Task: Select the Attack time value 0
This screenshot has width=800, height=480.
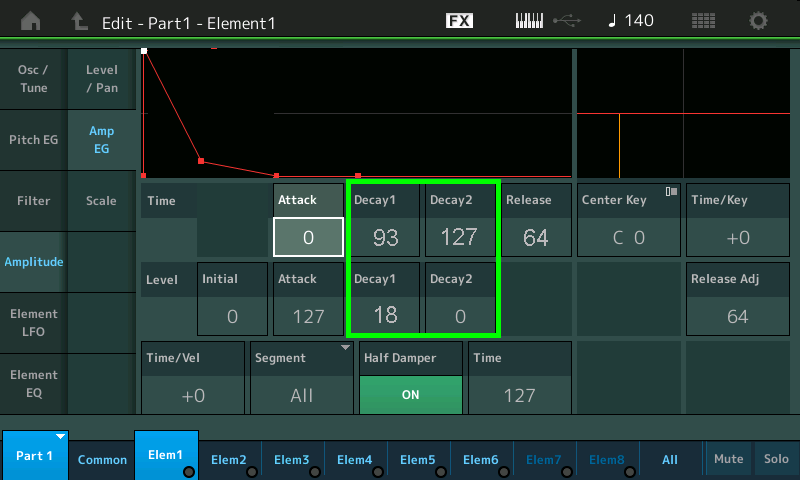Action: (308, 237)
